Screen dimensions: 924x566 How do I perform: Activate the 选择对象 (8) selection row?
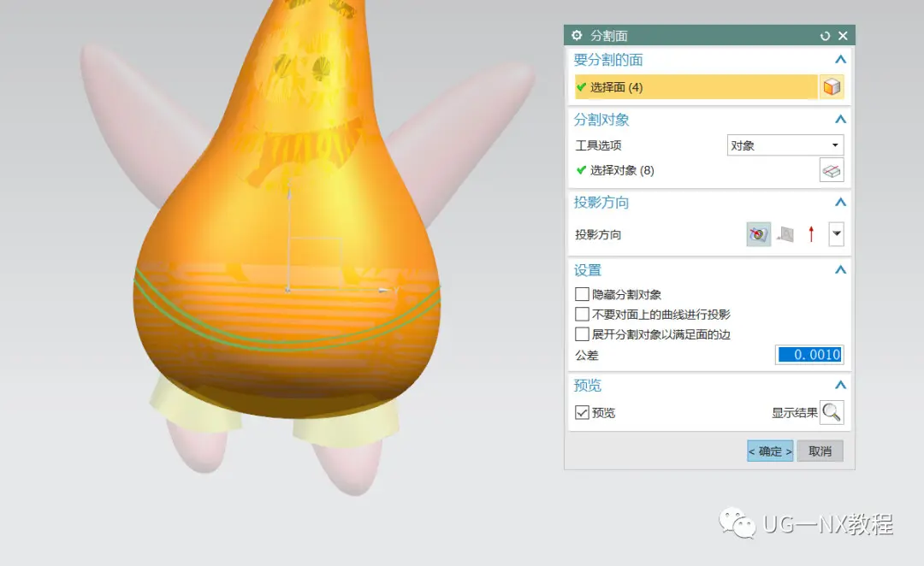696,171
